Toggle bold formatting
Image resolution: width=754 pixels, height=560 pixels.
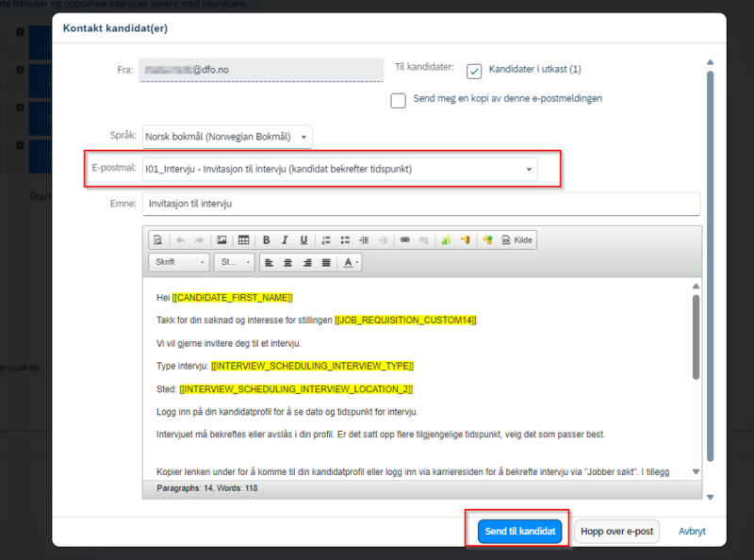[x=266, y=240]
